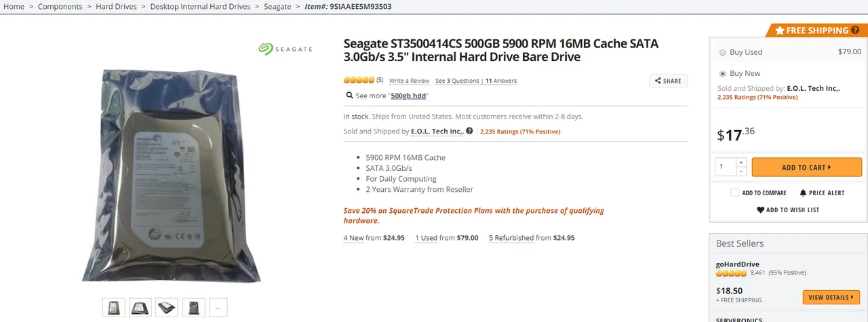868x322 pixels.
Task: Click VIEW DETAILS button for goHardDrive
Action: pyautogui.click(x=831, y=297)
